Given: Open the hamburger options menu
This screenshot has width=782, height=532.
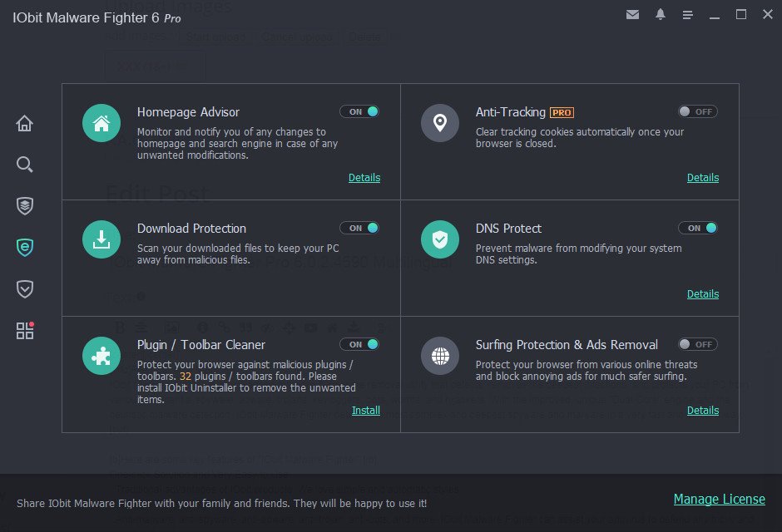Looking at the screenshot, I should coord(687,15).
